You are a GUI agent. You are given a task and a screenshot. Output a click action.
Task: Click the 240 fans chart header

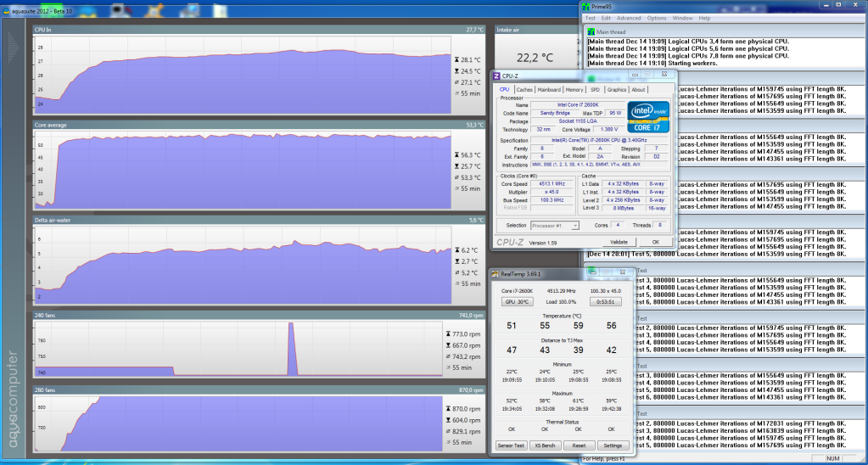[x=259, y=316]
